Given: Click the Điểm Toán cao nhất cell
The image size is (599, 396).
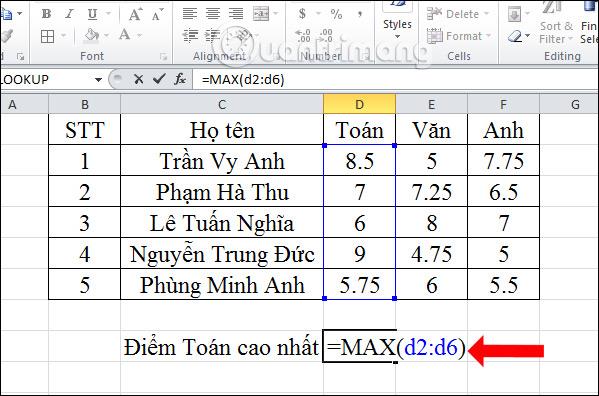Looking at the screenshot, I should tap(222, 346).
